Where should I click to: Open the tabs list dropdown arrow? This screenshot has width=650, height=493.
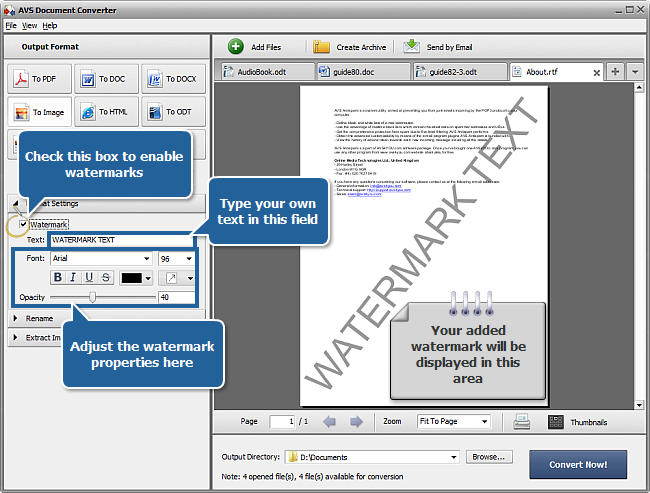pos(635,72)
